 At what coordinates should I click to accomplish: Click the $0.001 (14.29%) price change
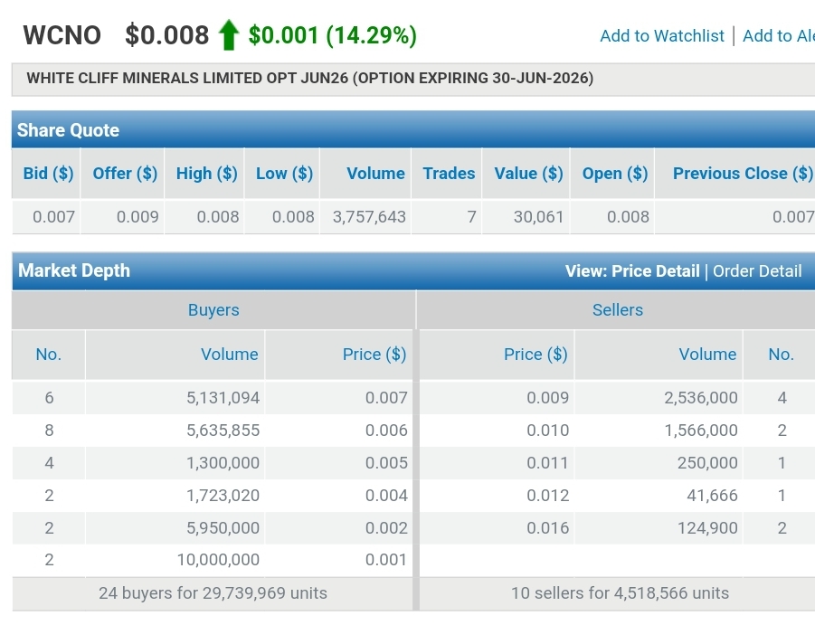pyautogui.click(x=333, y=35)
